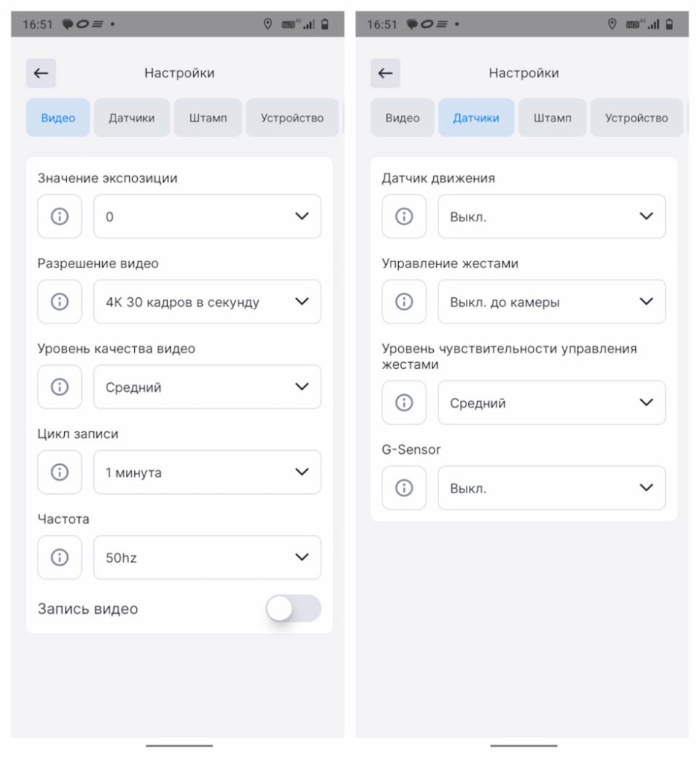Image resolution: width=700 pixels, height=763 pixels.
Task: Expand the Выкл. до камеры dropdown
Action: (x=552, y=302)
